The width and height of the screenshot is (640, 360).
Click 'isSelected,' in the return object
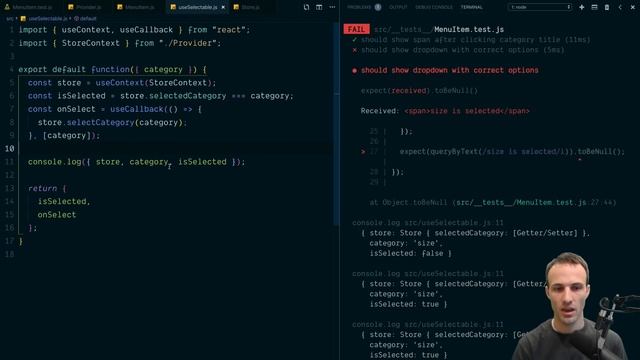click(x=64, y=202)
